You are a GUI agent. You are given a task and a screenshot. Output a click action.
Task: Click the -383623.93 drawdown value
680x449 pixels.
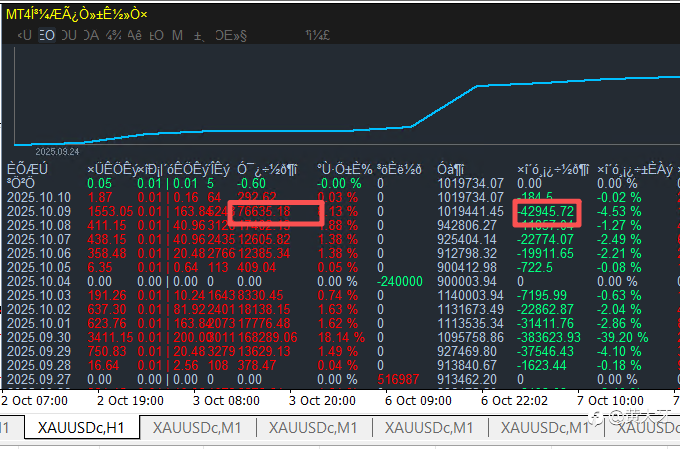point(549,337)
